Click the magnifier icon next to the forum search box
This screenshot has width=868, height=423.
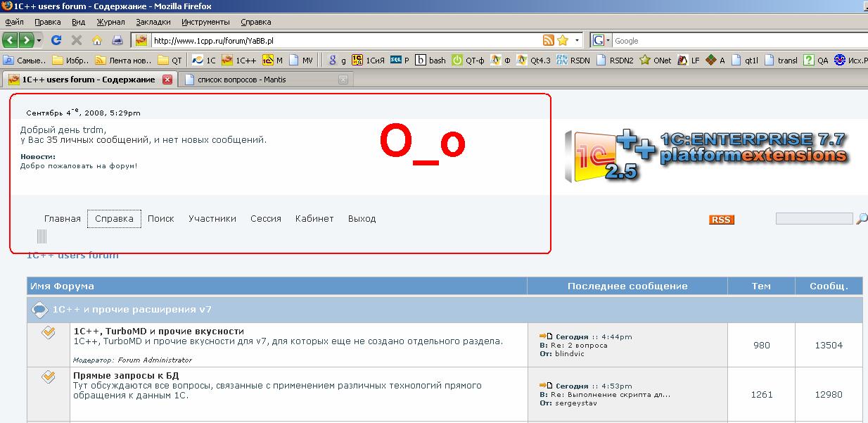tap(861, 219)
